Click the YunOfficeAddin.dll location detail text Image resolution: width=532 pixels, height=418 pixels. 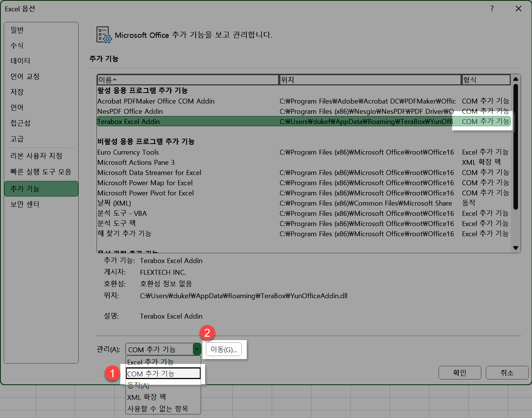click(x=244, y=296)
